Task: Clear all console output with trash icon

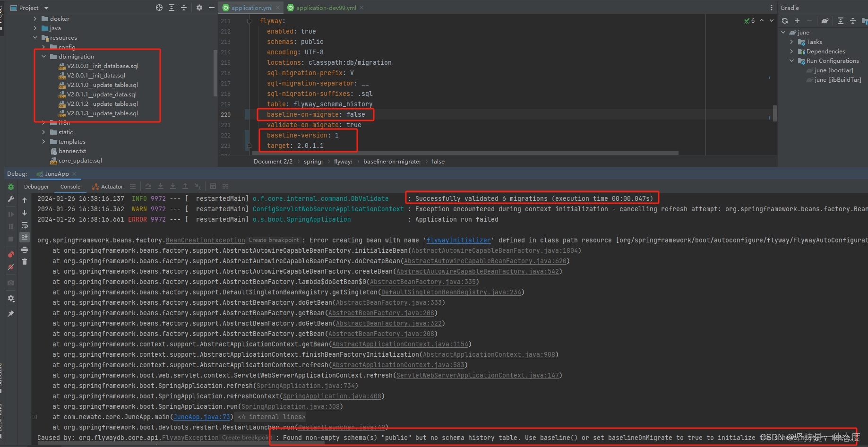Action: [25, 262]
